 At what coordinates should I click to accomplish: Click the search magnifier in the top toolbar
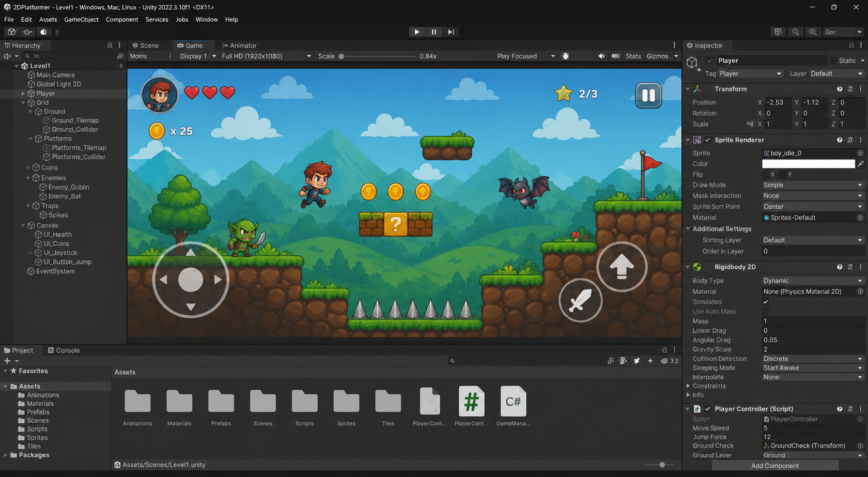[796, 32]
